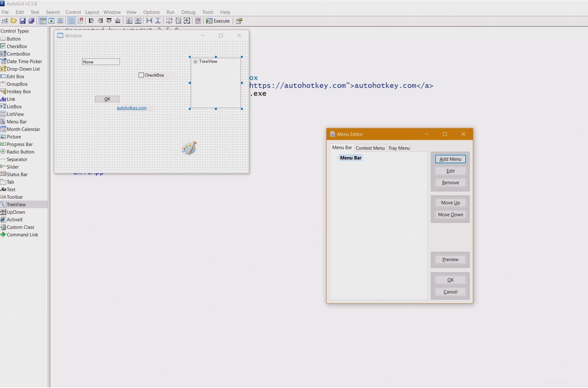This screenshot has width=588, height=388.
Task: Save the script with the floppy disk icon
Action: (23, 21)
